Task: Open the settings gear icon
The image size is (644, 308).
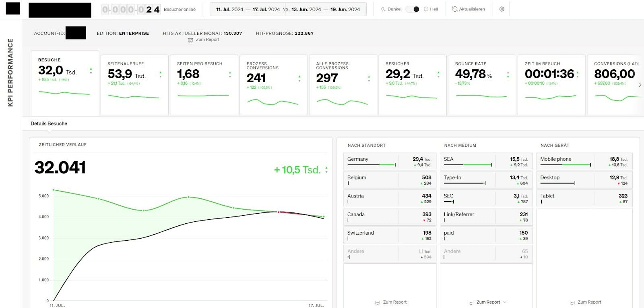Action: 502,9
